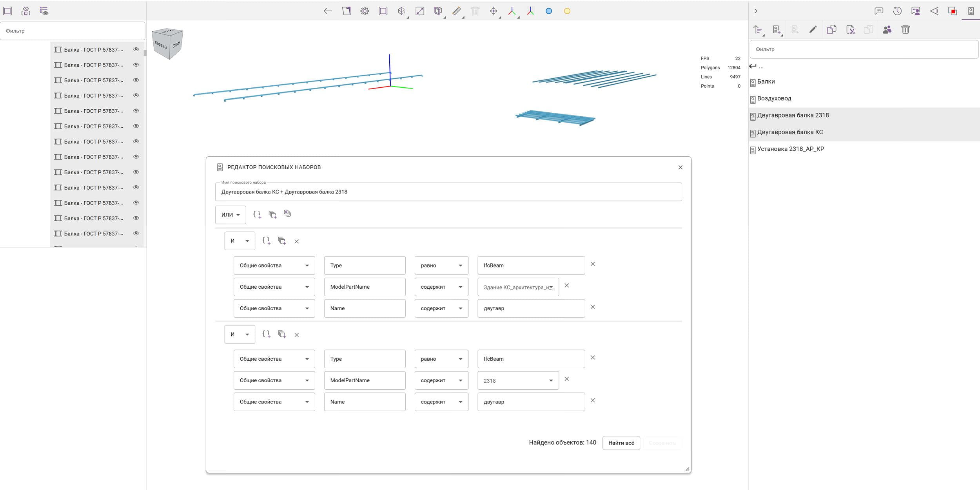The height and width of the screenshot is (490, 980).
Task: Select the Воздуховод search set
Action: tap(774, 98)
